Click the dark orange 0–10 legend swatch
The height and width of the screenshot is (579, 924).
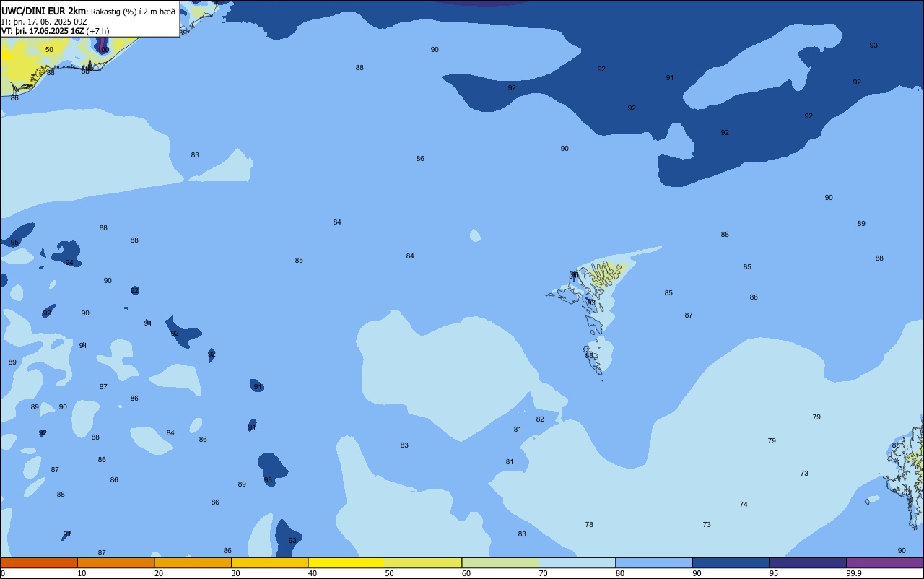coord(39,562)
